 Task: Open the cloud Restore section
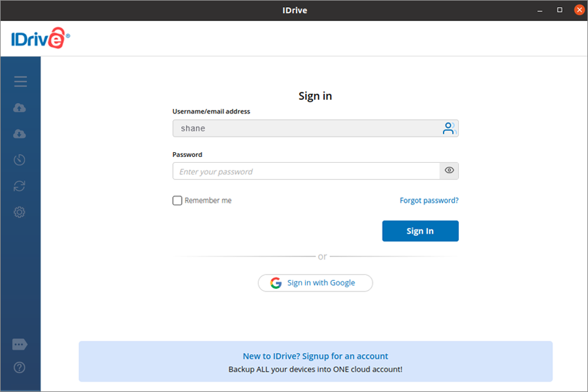(20, 134)
